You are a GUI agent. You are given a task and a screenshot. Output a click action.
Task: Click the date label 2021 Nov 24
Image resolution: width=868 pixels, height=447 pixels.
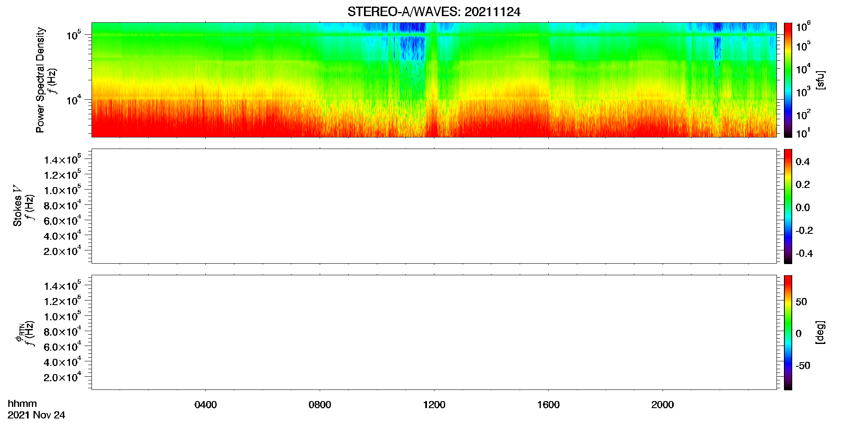click(x=36, y=415)
